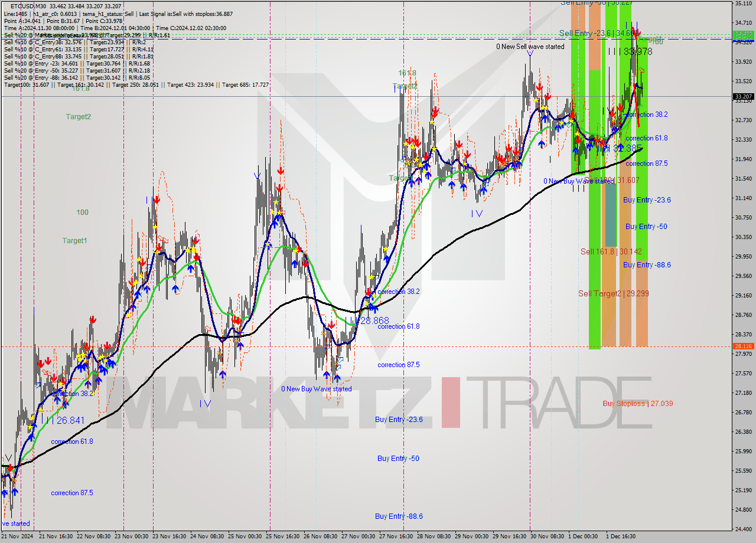Click the '1 Dec 16:30' time axis label
The image size is (756, 543).
[621, 537]
